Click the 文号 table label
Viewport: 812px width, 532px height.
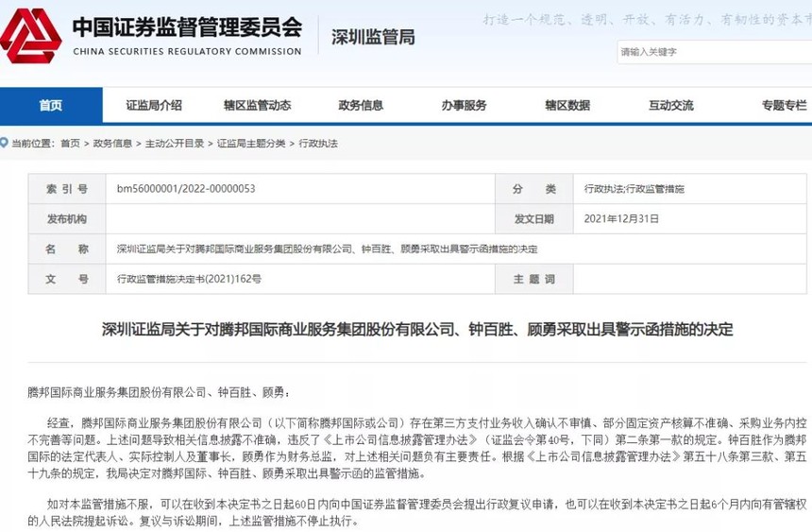67,279
